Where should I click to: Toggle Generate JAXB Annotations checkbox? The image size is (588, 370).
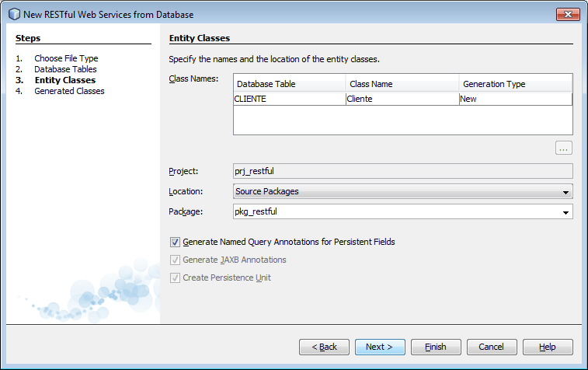click(175, 260)
